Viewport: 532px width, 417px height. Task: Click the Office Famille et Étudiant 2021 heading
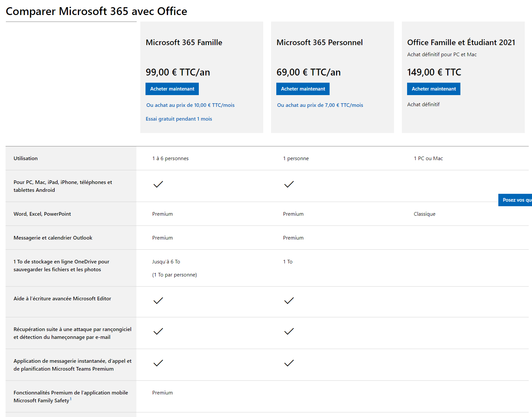(461, 42)
